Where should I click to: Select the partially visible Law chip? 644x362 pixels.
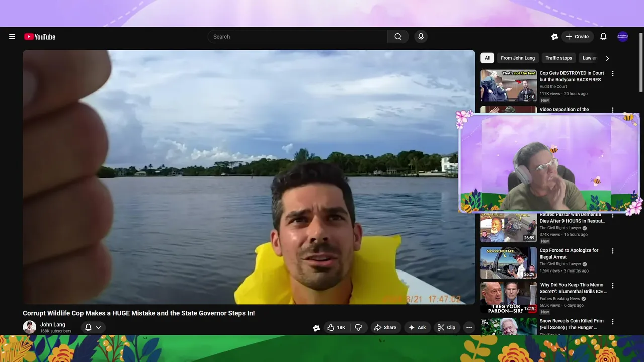589,58
